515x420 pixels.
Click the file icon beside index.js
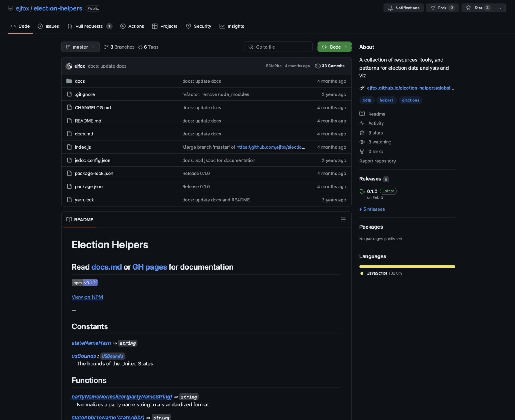click(69, 147)
